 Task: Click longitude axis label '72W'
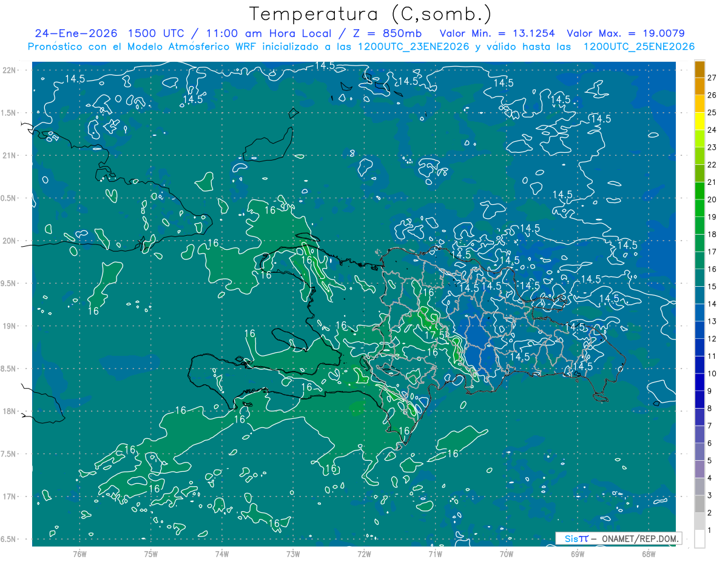pyautogui.click(x=364, y=554)
